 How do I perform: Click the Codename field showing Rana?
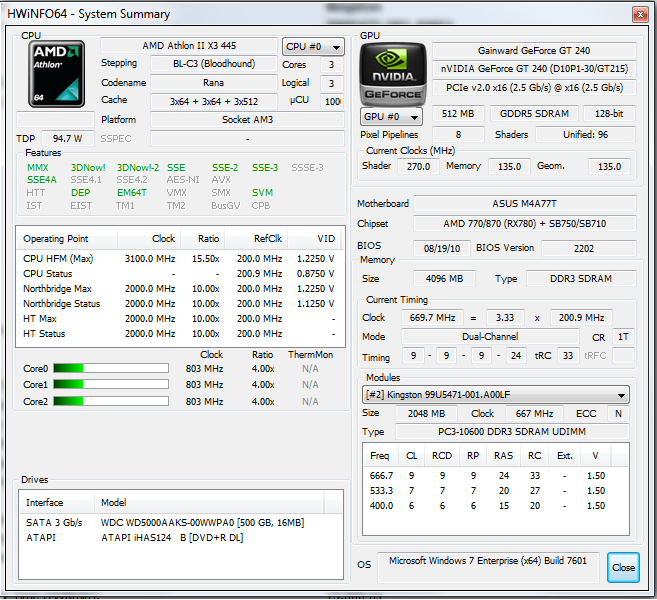[214, 83]
